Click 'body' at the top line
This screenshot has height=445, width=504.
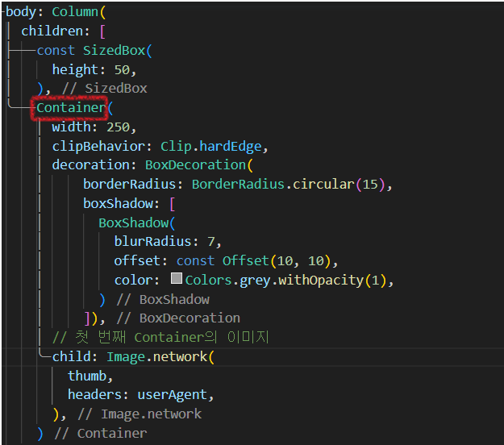[21, 12]
